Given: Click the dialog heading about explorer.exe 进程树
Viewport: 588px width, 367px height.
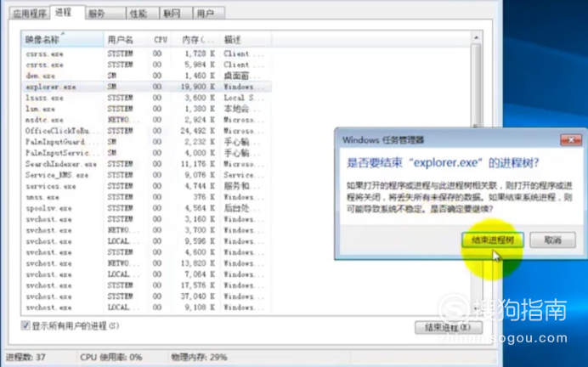Looking at the screenshot, I should tap(443, 163).
